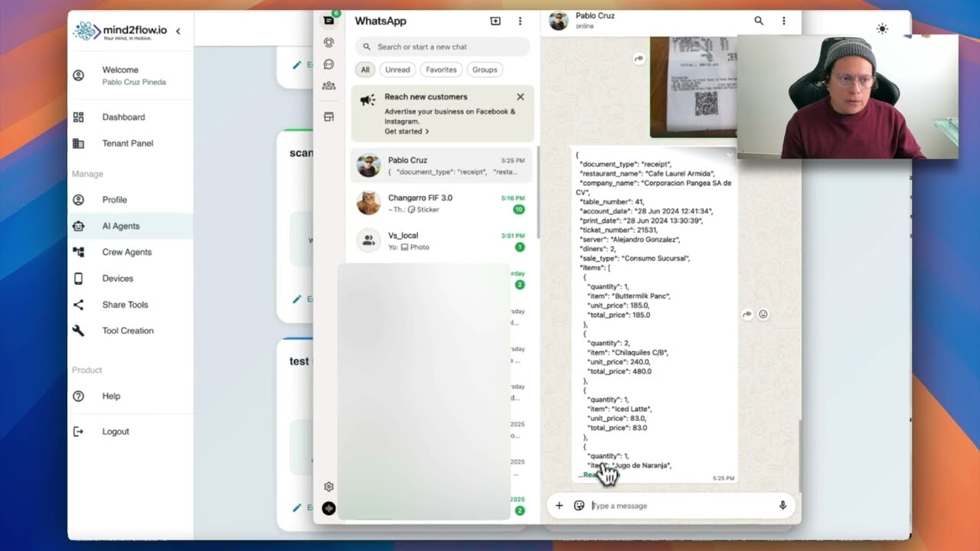Click Pablo Cruz avatar in the chat header
The height and width of the screenshot is (551, 980).
559,21
